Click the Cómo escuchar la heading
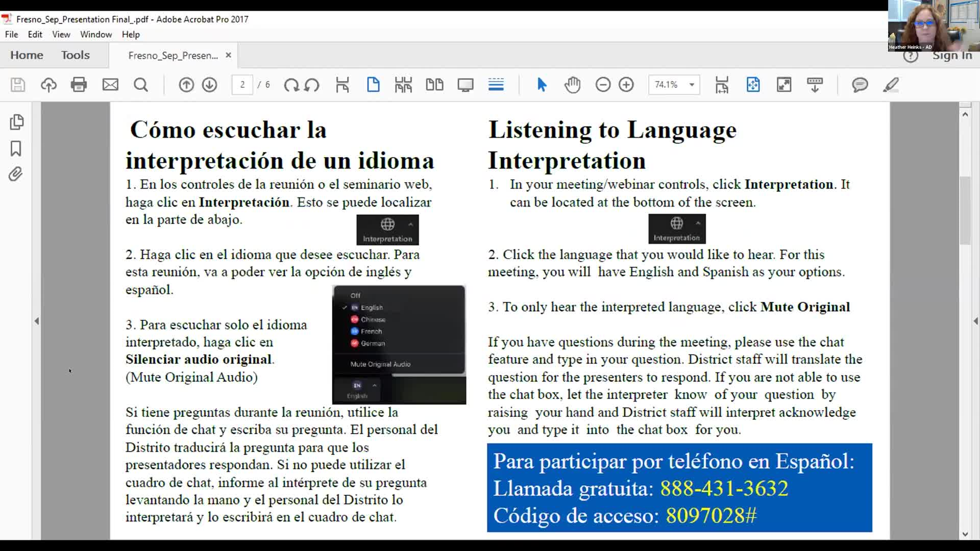This screenshot has height=551, width=980. click(228, 130)
